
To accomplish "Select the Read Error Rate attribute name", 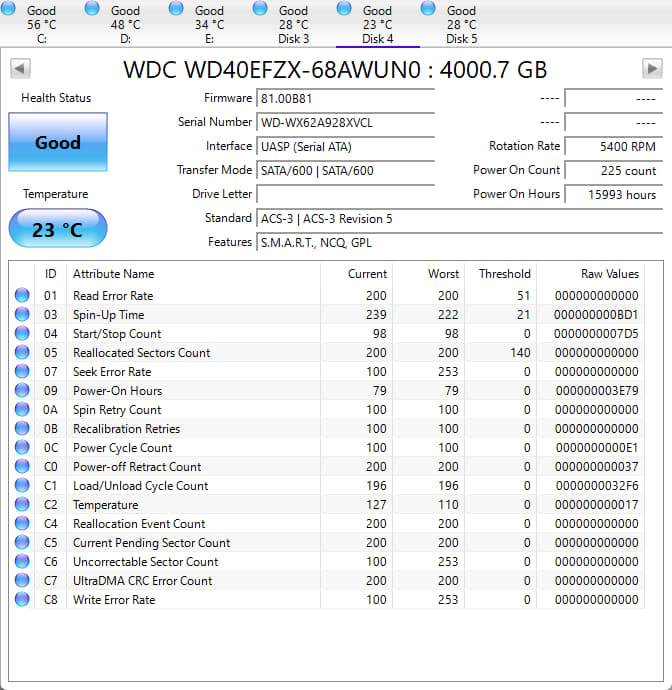I will click(113, 296).
